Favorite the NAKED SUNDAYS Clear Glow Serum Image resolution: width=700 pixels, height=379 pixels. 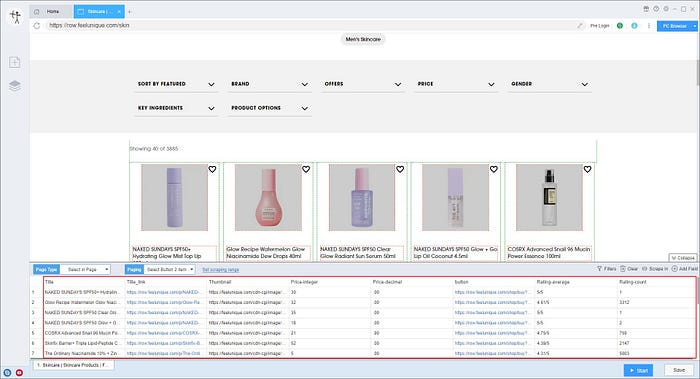400,169
